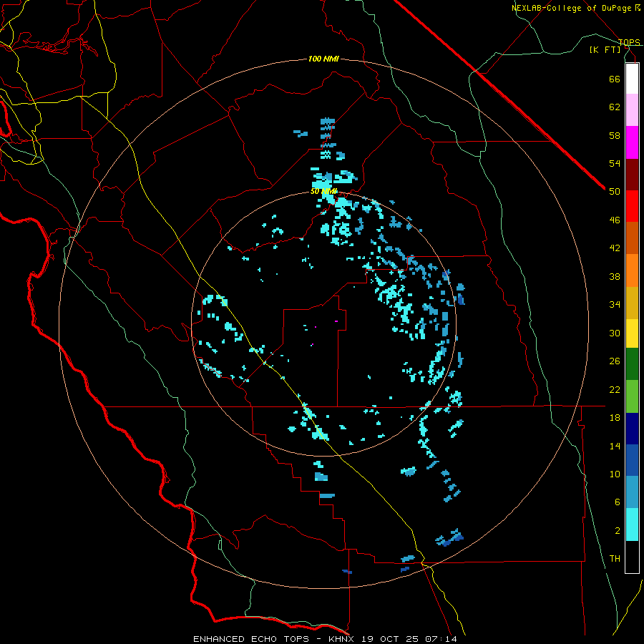Click the legend value 54

(x=615, y=163)
